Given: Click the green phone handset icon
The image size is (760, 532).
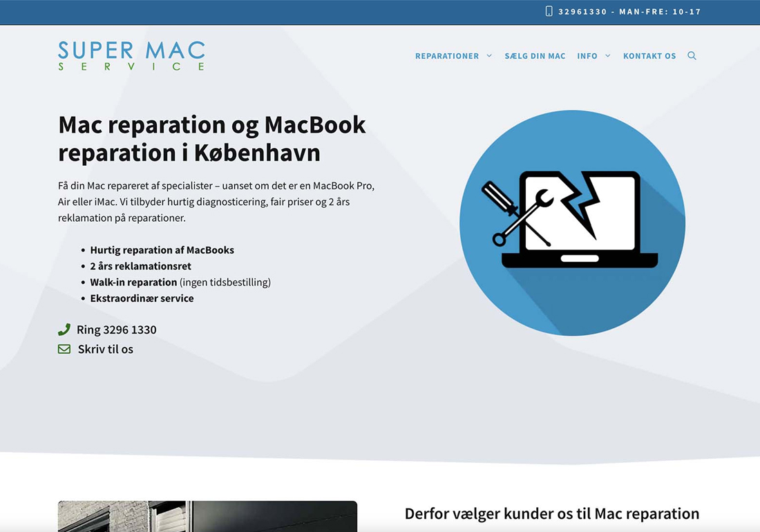Looking at the screenshot, I should click(64, 330).
